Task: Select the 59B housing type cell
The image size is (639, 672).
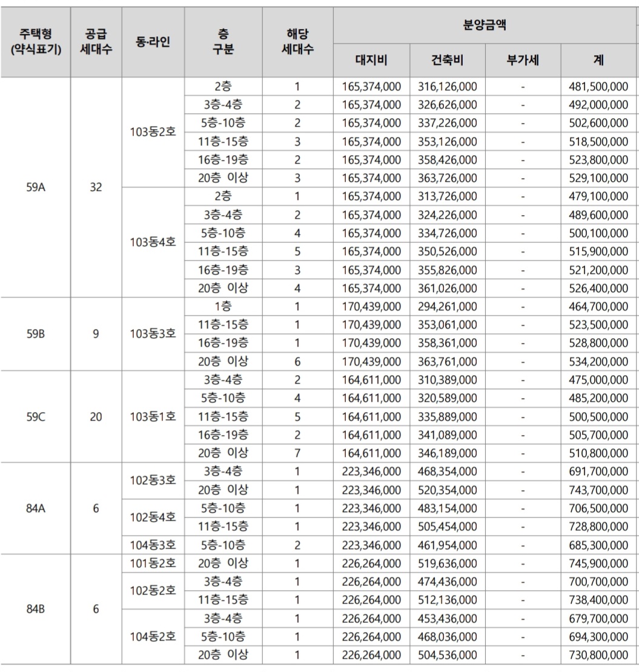Action: point(36,334)
